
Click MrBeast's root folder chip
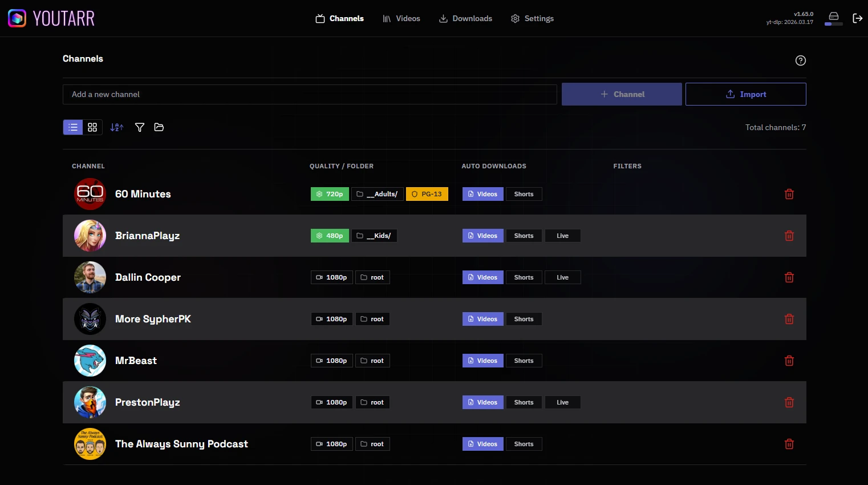pyautogui.click(x=372, y=361)
